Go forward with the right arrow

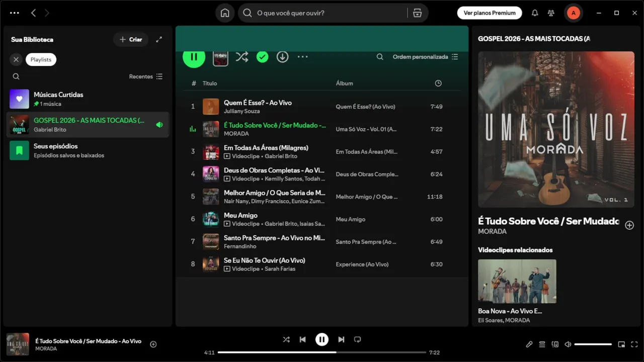pyautogui.click(x=47, y=13)
